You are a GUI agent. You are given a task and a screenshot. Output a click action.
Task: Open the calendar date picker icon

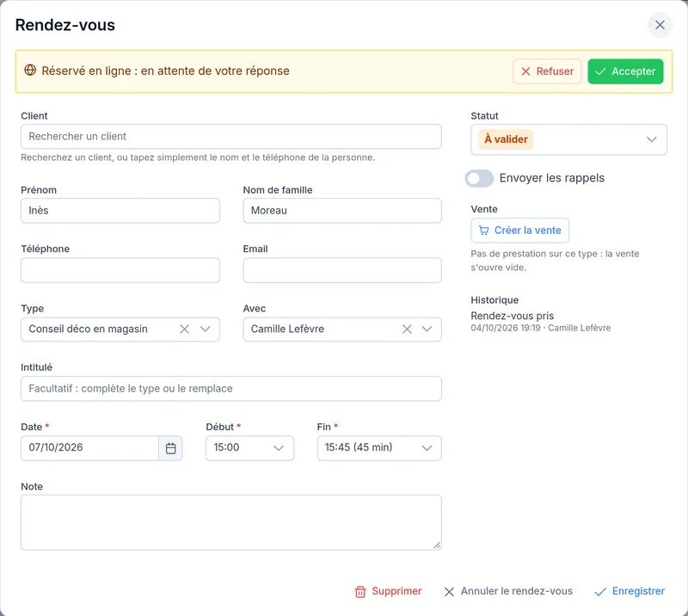point(170,448)
